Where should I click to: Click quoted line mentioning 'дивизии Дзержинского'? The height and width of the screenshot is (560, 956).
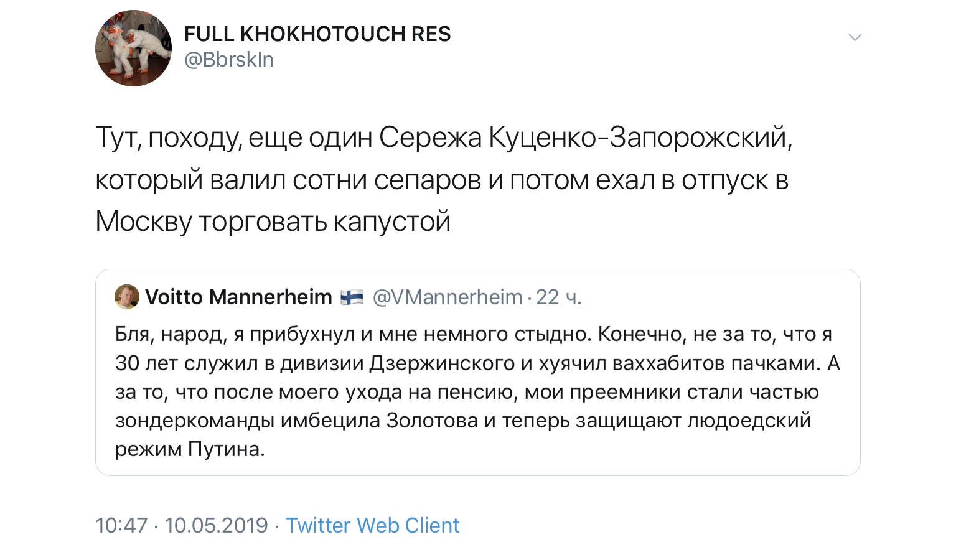point(477,363)
